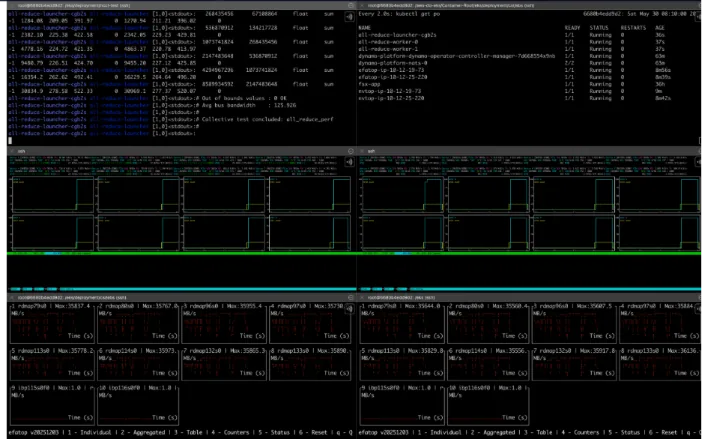Click the pane menu circle icon in the left efatop title bar

tap(351, 297)
